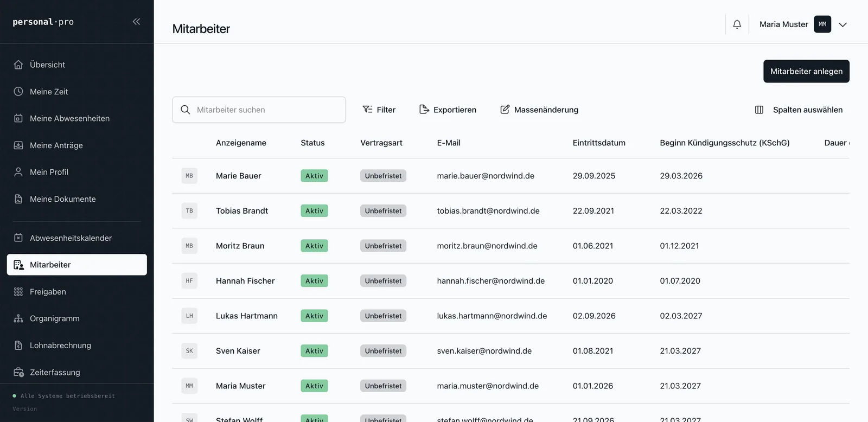This screenshot has height=422, width=868.
Task: Click the Vertragsart column header
Action: 381,143
